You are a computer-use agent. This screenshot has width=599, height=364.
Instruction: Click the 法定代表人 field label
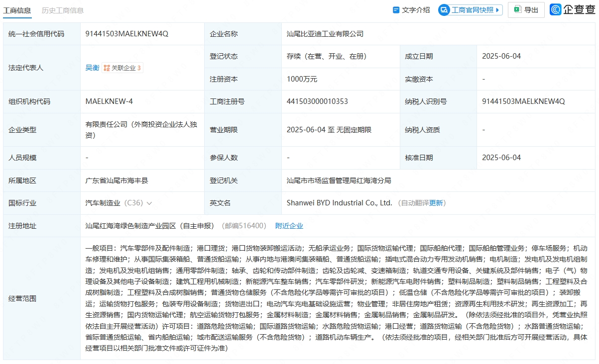(26, 68)
